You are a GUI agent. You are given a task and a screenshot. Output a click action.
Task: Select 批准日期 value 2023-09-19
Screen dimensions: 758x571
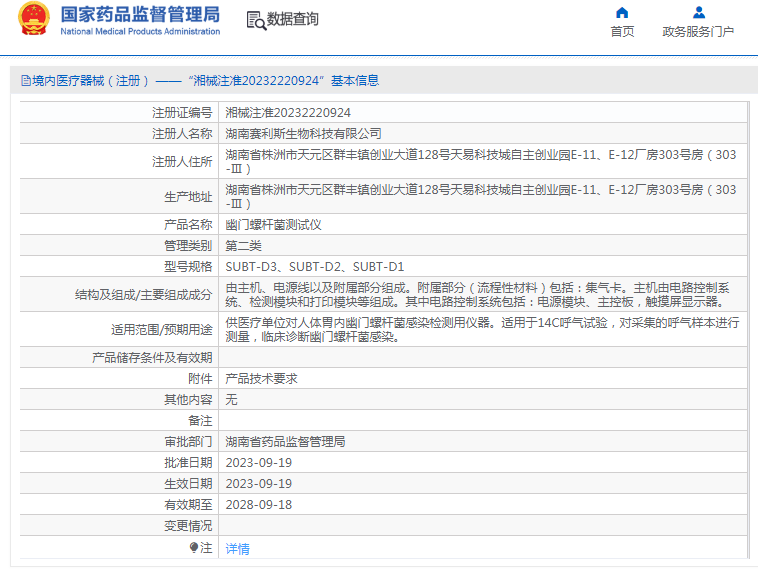[259, 463]
